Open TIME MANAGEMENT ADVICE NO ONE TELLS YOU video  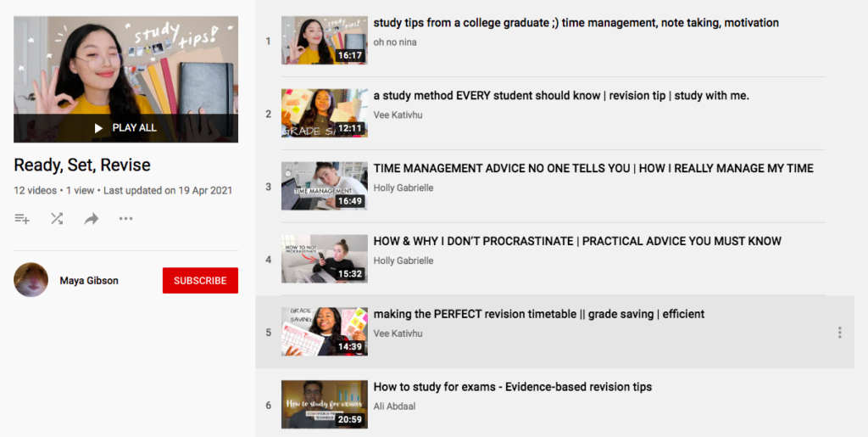593,168
